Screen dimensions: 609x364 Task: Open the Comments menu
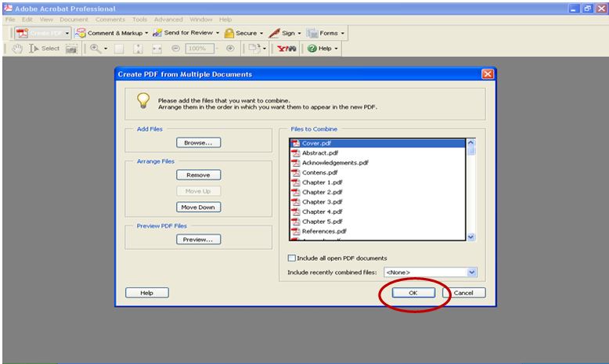point(110,20)
